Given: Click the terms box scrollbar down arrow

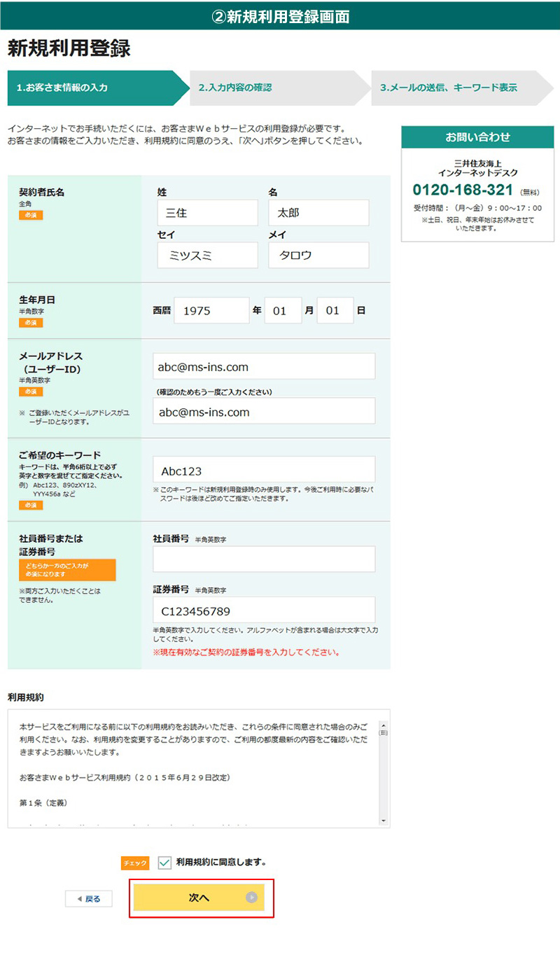Looking at the screenshot, I should [x=383, y=820].
